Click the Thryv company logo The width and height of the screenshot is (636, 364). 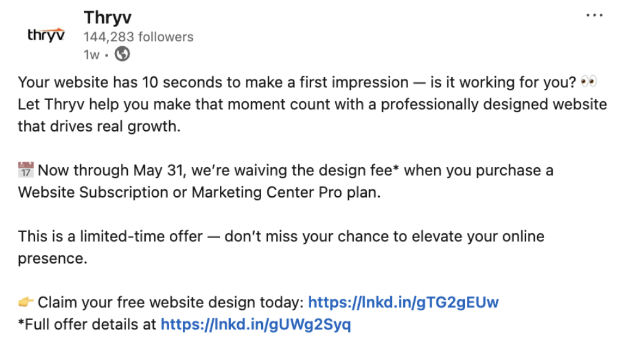coord(46,34)
